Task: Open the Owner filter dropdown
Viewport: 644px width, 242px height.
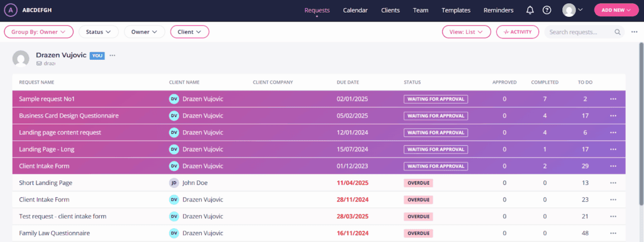Action: (x=144, y=31)
